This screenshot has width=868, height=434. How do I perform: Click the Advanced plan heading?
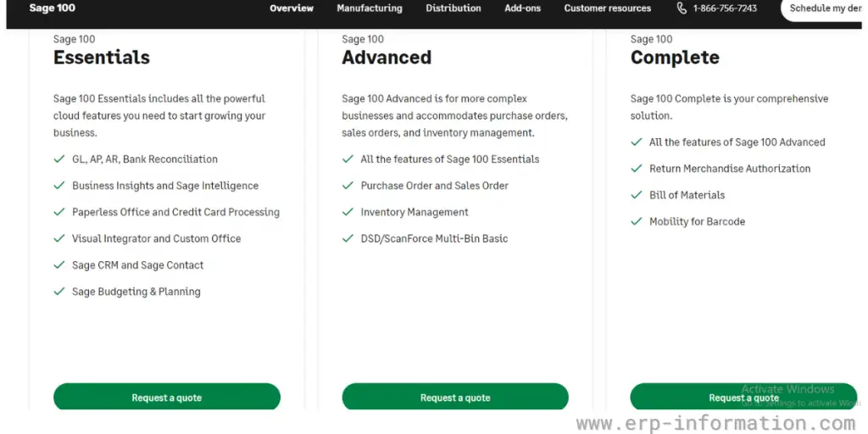[387, 57]
